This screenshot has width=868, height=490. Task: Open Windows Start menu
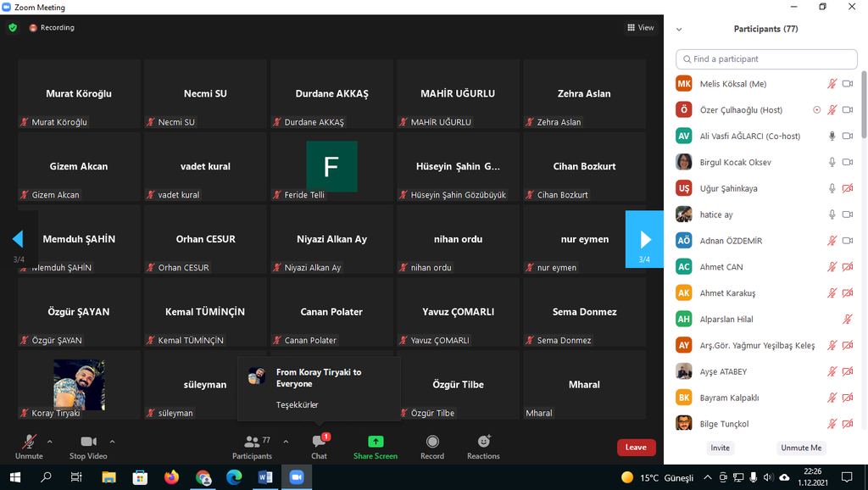[15, 477]
